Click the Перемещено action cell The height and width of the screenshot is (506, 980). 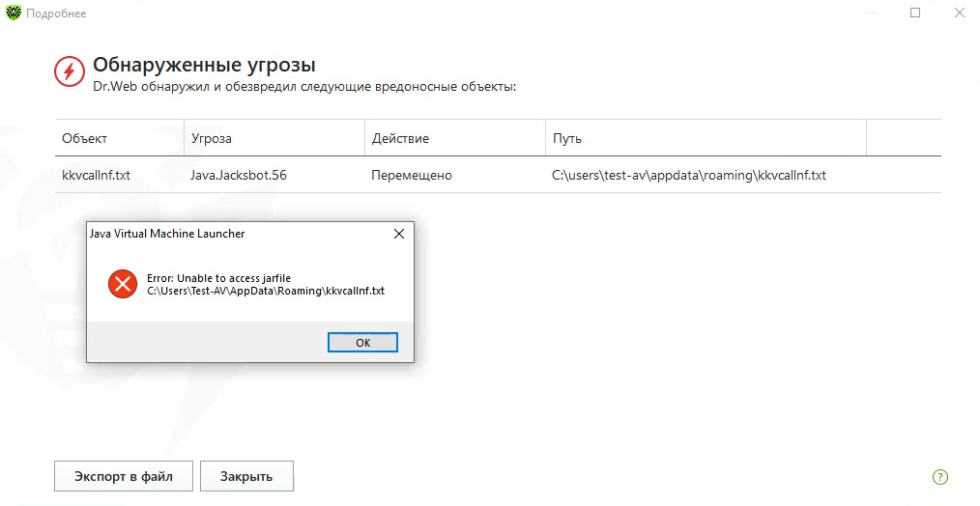click(x=412, y=176)
